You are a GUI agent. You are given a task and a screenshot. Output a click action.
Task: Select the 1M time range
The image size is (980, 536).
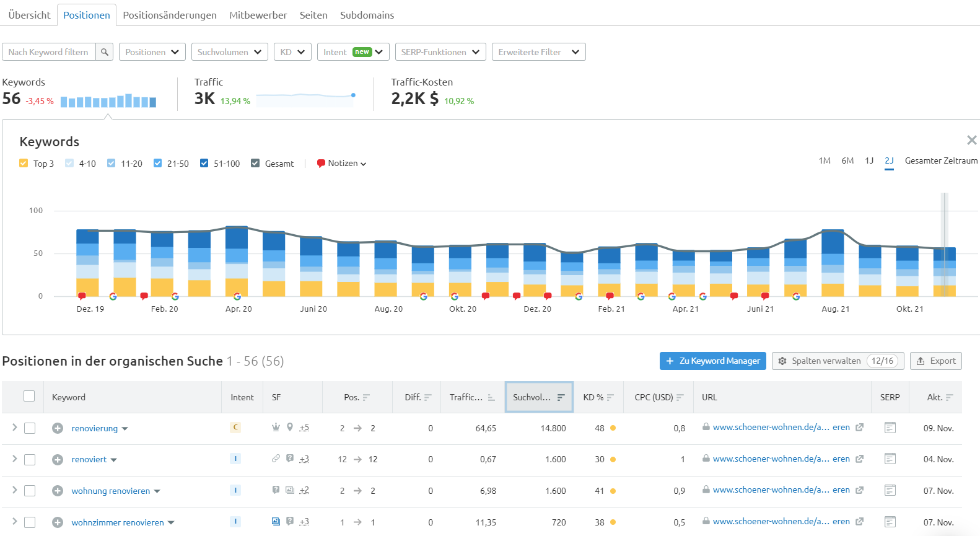pos(825,160)
